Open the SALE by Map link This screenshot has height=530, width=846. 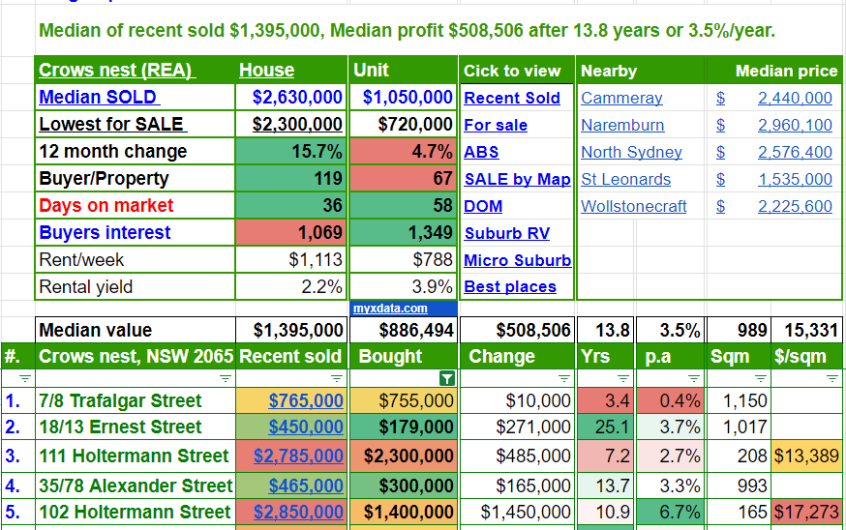click(516, 179)
